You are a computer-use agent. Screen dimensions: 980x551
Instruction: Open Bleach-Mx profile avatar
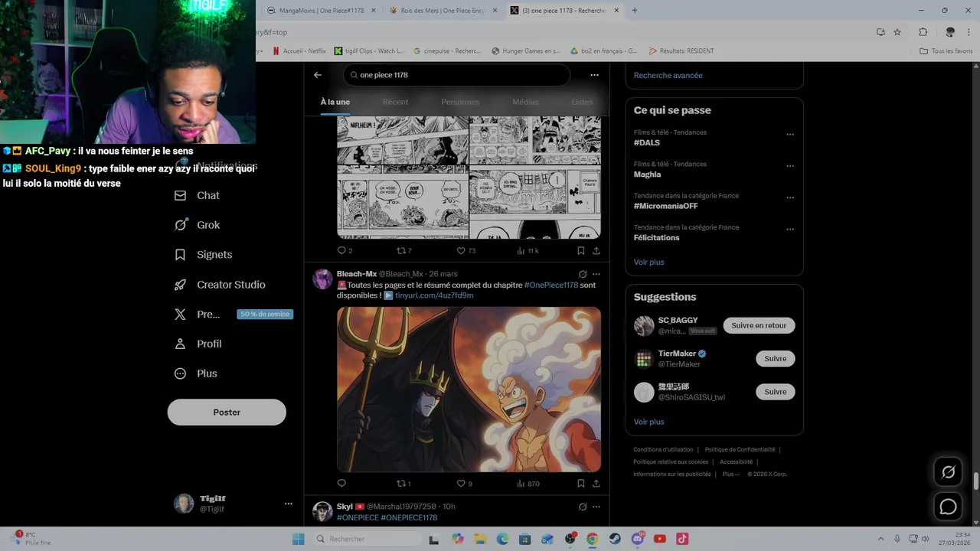pos(322,279)
